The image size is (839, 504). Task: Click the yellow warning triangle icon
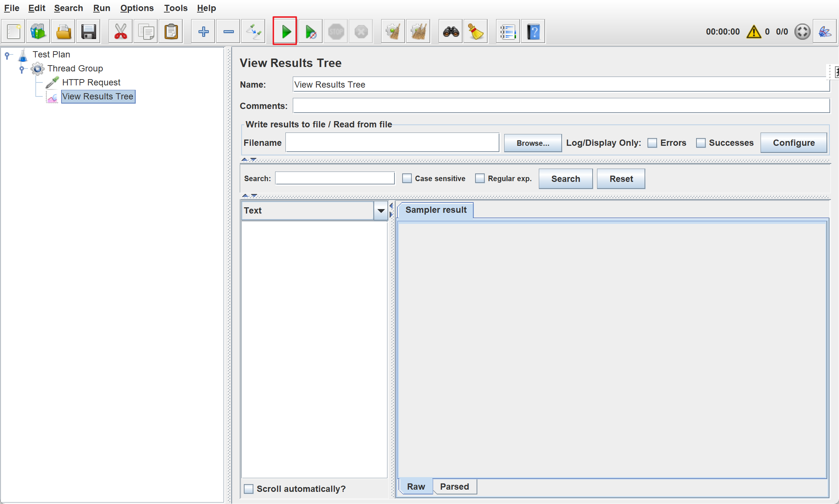[754, 32]
